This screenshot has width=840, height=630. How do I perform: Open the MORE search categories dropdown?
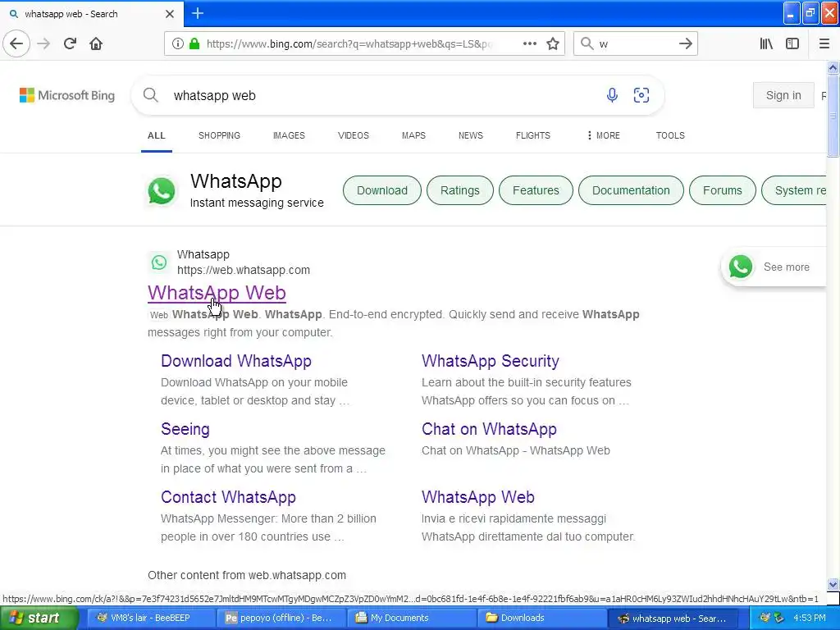[603, 135]
